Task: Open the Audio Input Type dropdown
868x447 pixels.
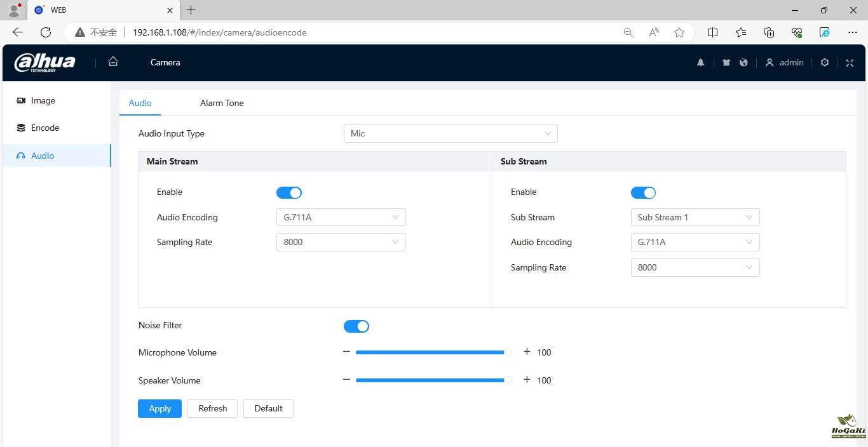Action: pyautogui.click(x=450, y=133)
